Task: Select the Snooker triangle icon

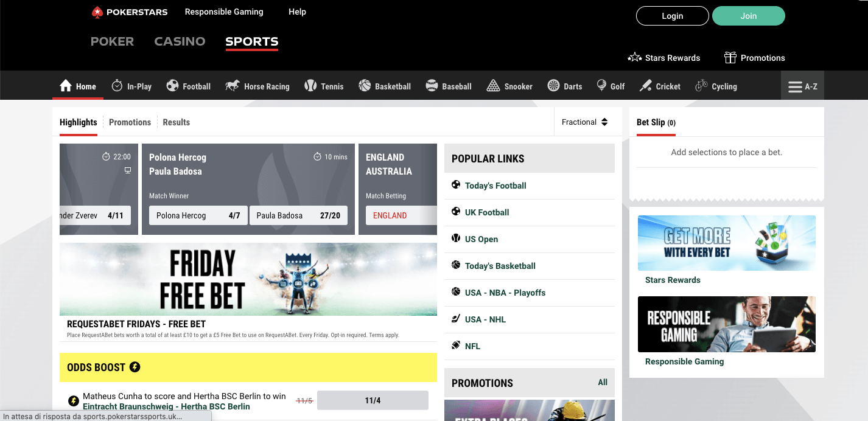Action: pyautogui.click(x=493, y=86)
